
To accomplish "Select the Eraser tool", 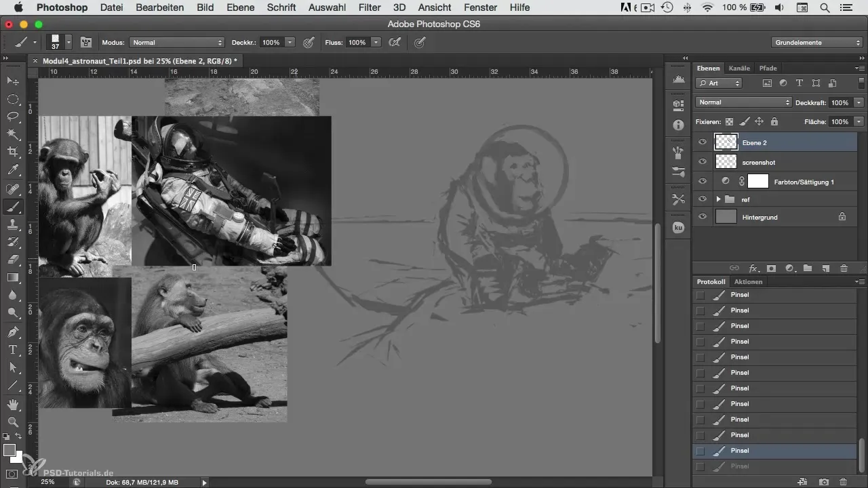I will point(13,260).
